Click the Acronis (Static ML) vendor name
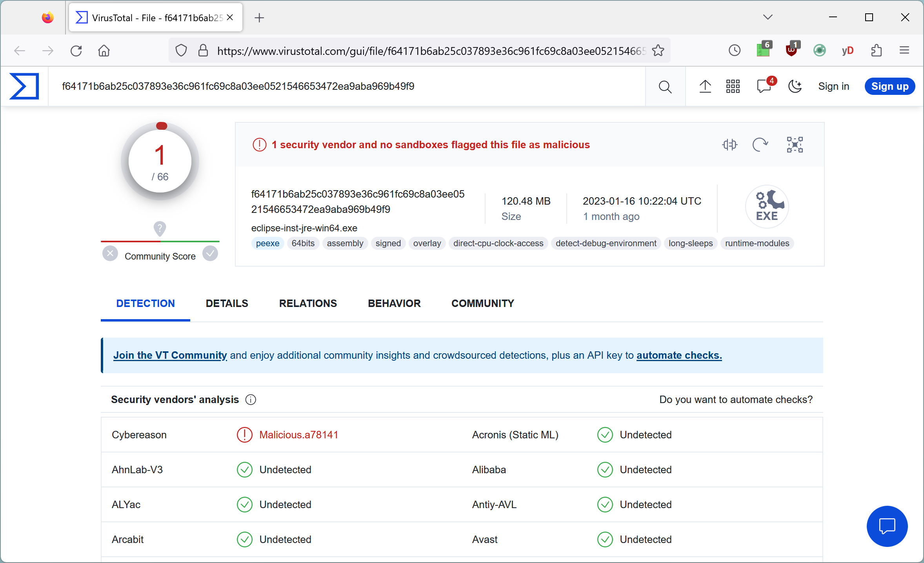924x563 pixels. [515, 435]
